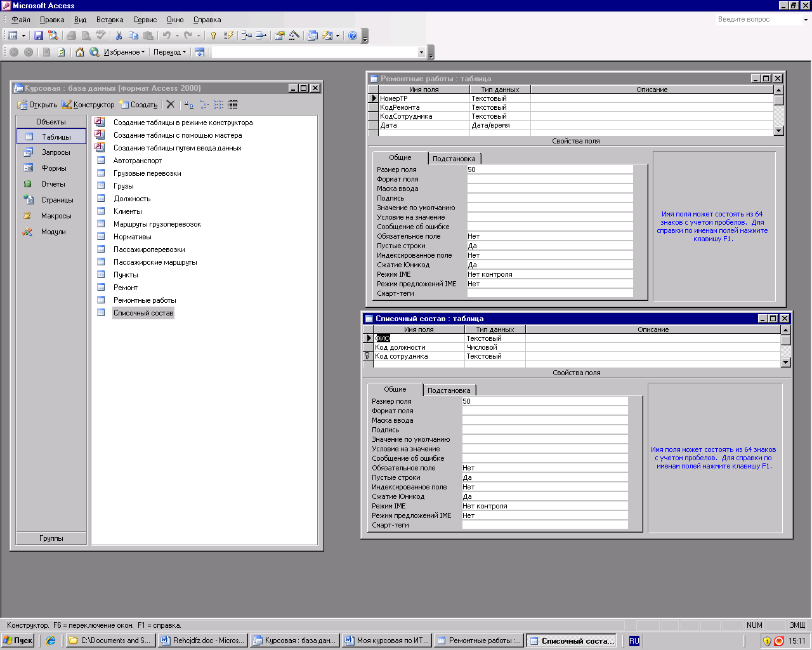Screen dimensions: 812x650
Task: Click the Конструктор button
Action: tap(88, 105)
